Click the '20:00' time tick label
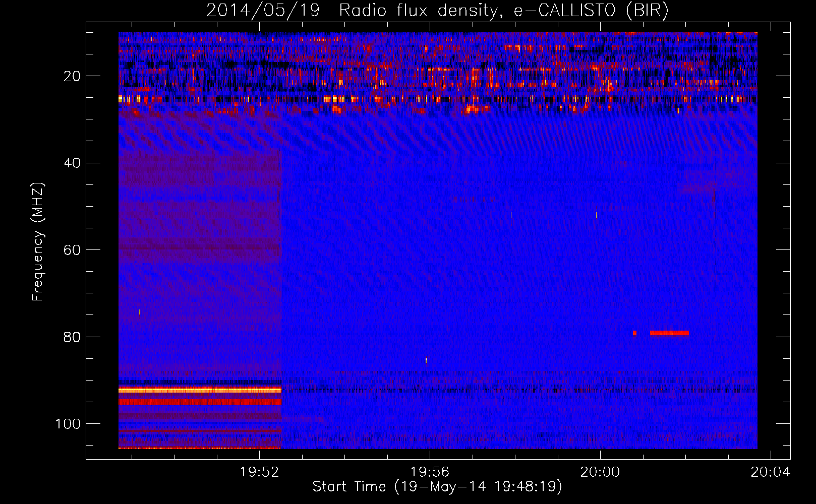This screenshot has height=504, width=816. [x=600, y=472]
